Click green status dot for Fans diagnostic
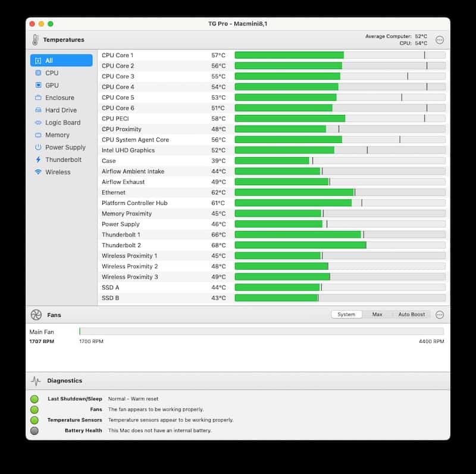Screen dimensions: 476x474 pyautogui.click(x=35, y=409)
